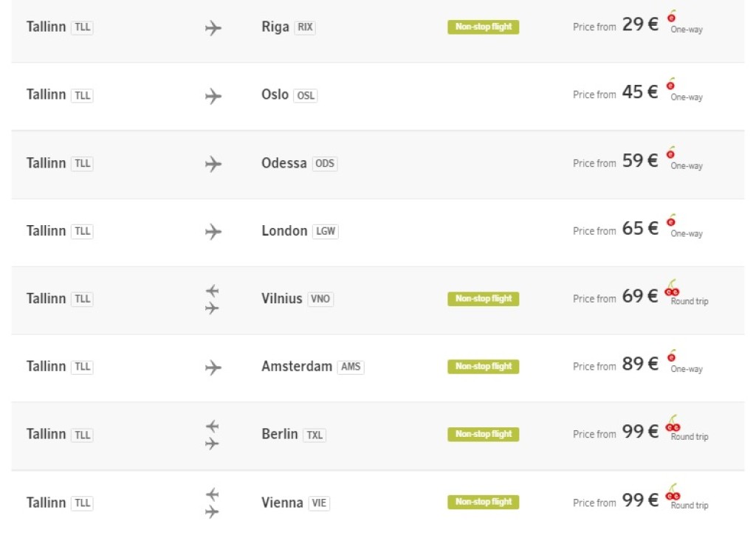
Task: Choose the 45 € price to Oslo
Action: [639, 93]
